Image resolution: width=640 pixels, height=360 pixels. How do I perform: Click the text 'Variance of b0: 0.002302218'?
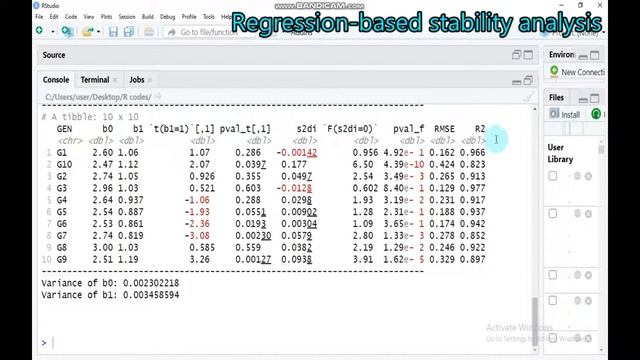[110, 283]
